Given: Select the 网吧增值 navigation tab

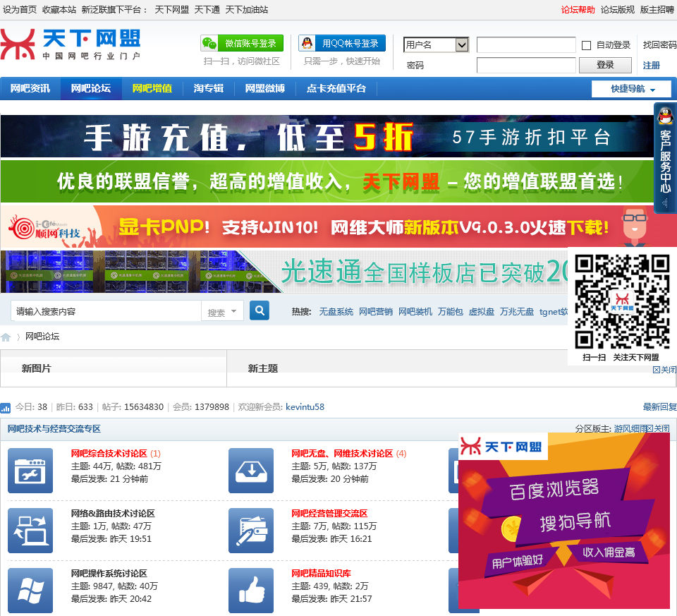Looking at the screenshot, I should (x=152, y=89).
